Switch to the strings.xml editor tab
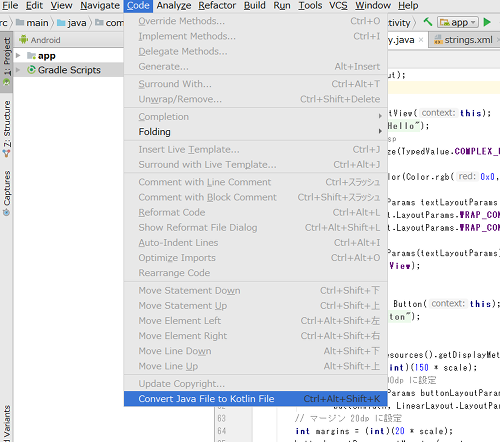This screenshot has height=442, width=500. pyautogui.click(x=464, y=40)
